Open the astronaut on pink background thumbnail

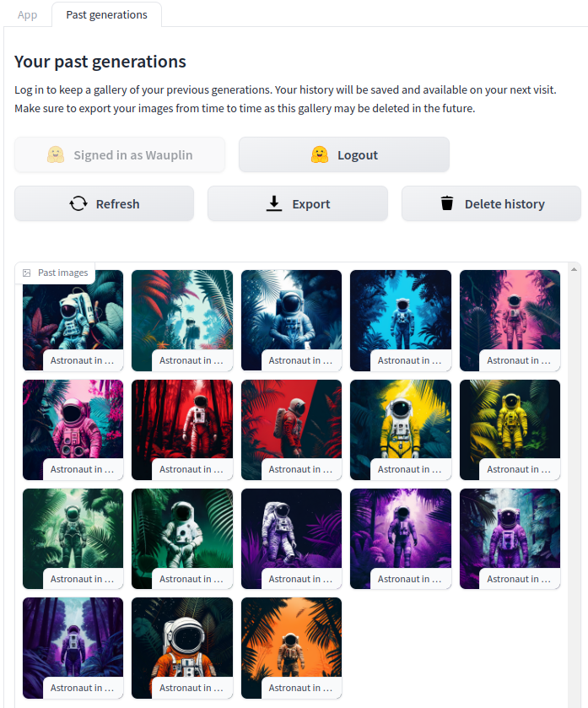[510, 321]
